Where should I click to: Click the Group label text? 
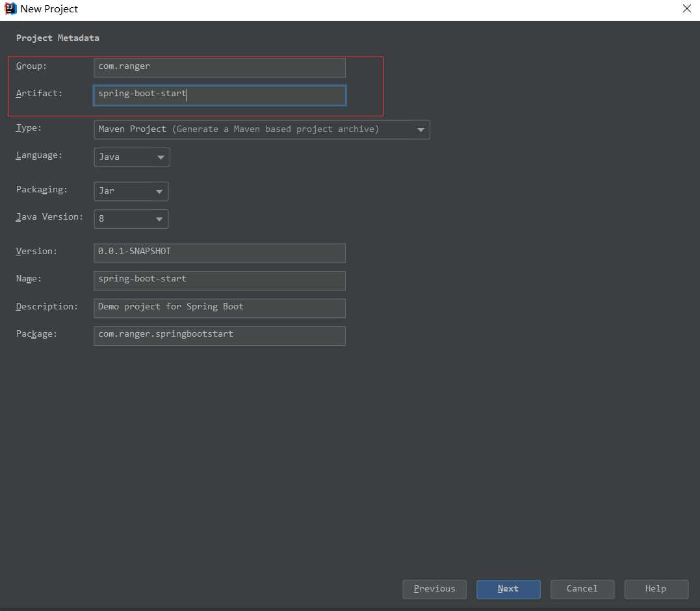click(31, 66)
